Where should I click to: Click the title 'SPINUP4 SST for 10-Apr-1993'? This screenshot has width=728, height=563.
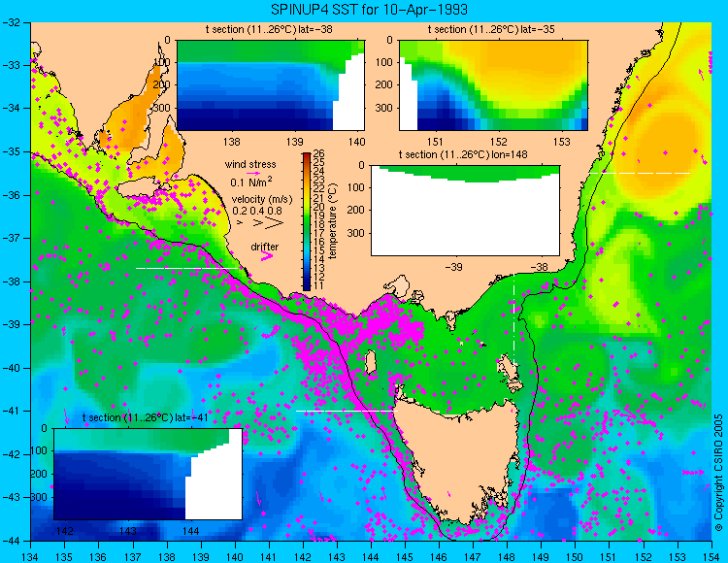[x=369, y=9]
